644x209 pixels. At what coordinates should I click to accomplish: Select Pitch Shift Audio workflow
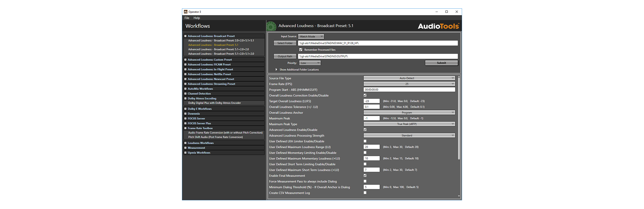coord(215,137)
